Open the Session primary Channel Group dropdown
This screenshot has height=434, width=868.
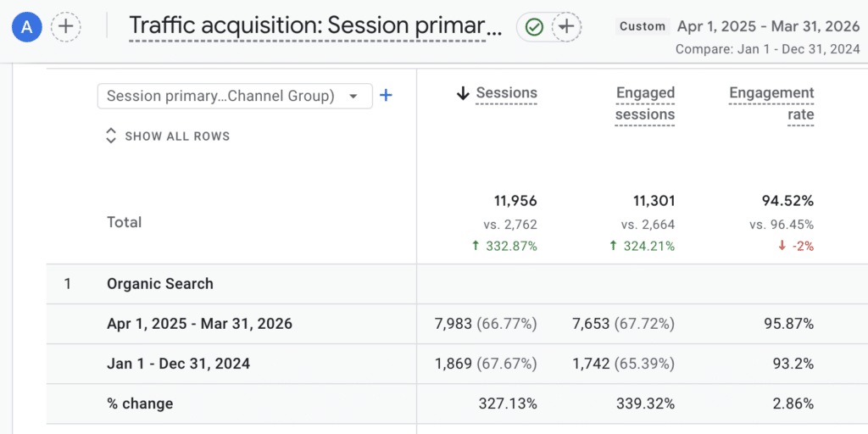coord(235,97)
